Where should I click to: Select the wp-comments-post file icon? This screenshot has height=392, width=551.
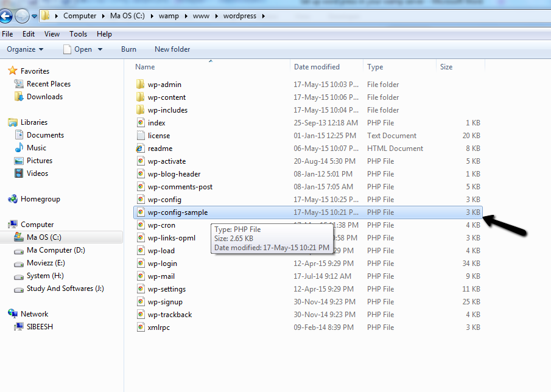tap(141, 186)
